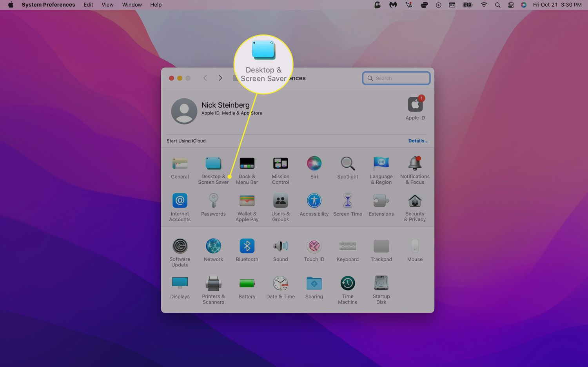This screenshot has height=367, width=588.
Task: Open Touch ID preferences
Action: 314,250
